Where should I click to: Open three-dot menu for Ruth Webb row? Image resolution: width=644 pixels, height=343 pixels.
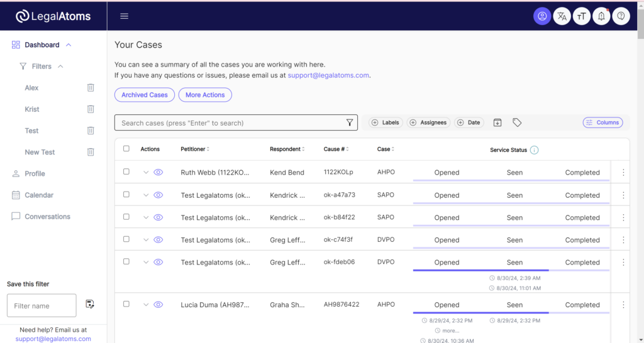[x=623, y=172]
